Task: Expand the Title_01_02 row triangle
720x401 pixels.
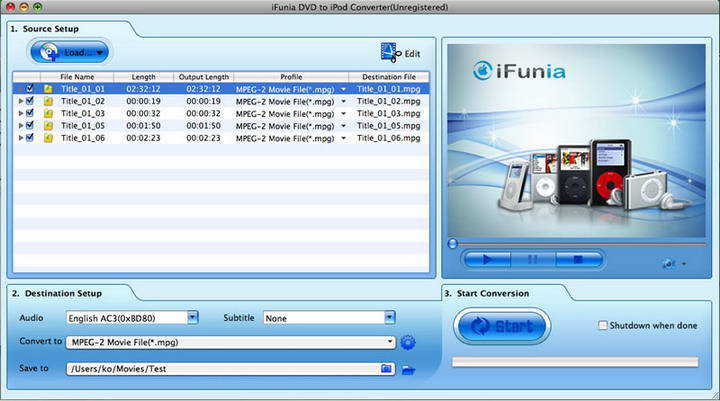Action: coord(21,101)
